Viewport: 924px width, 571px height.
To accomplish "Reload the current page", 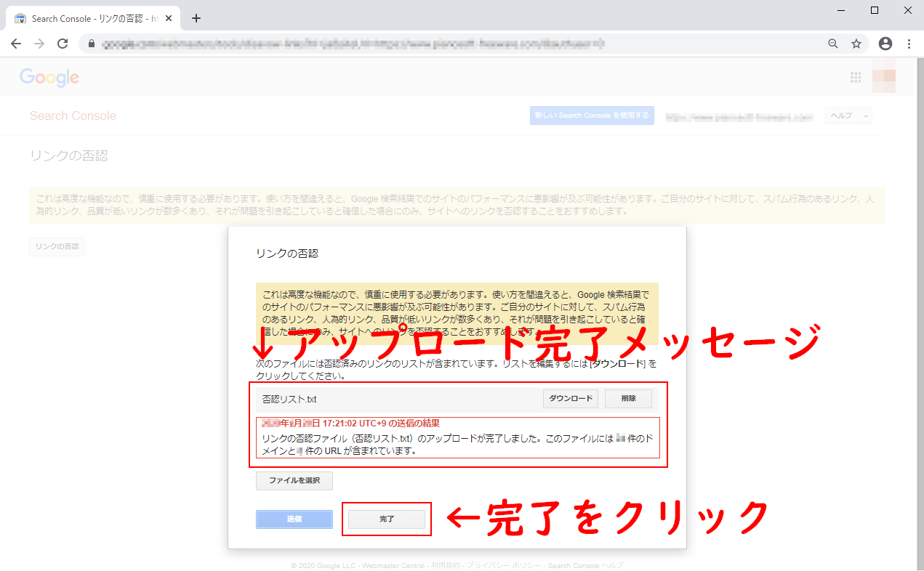I will point(63,44).
